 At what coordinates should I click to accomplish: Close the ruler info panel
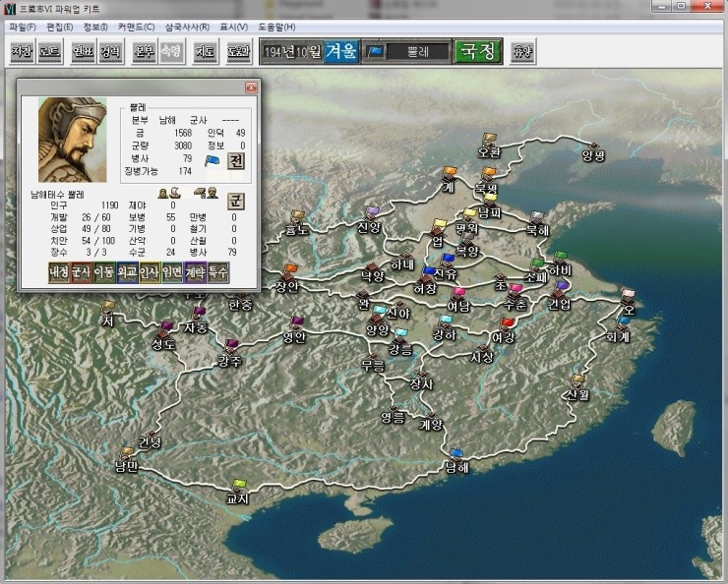tap(251, 88)
